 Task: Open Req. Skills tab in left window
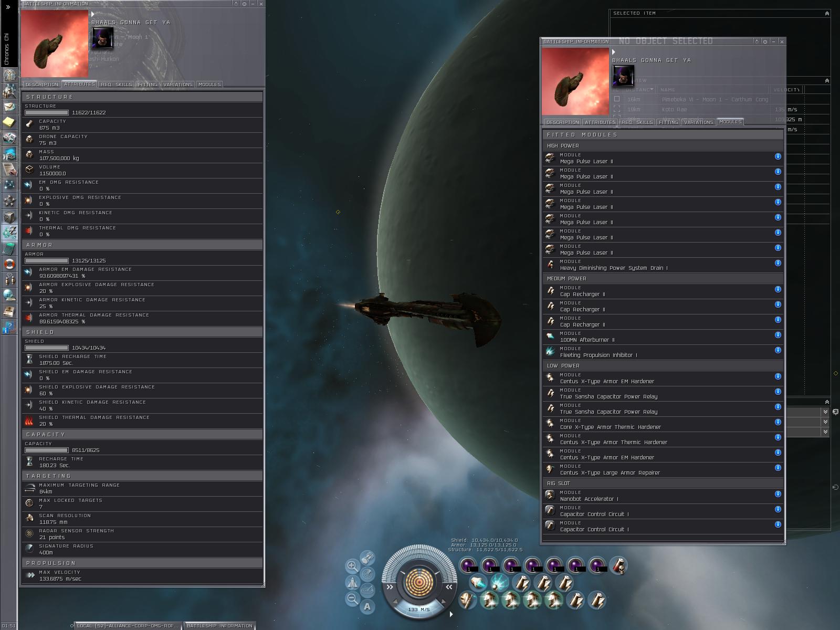[116, 85]
